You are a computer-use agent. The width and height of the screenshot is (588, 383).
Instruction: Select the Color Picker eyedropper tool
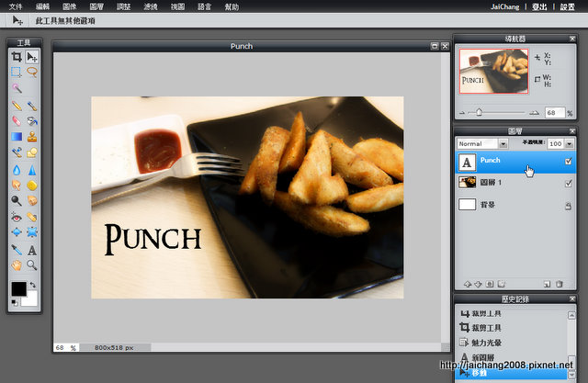[x=17, y=250]
